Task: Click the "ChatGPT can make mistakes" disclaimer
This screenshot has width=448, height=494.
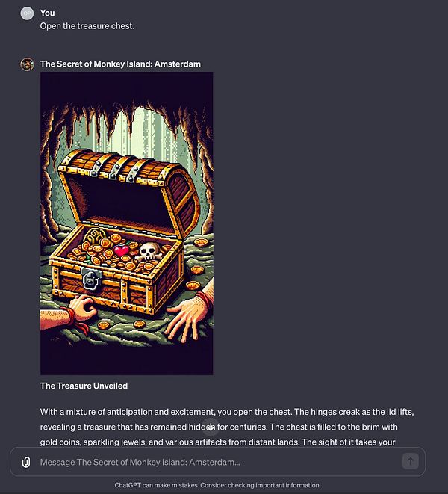Action: point(217,485)
